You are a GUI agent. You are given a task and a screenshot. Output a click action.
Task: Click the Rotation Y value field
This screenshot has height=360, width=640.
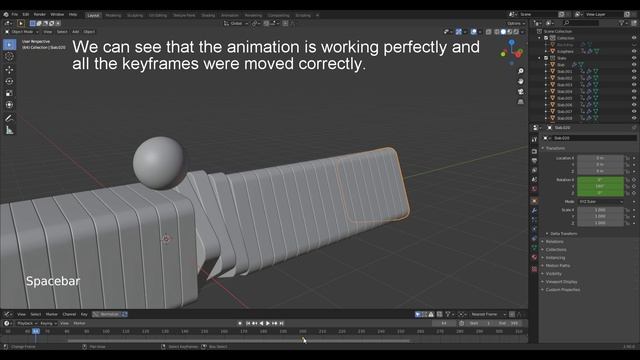point(600,186)
